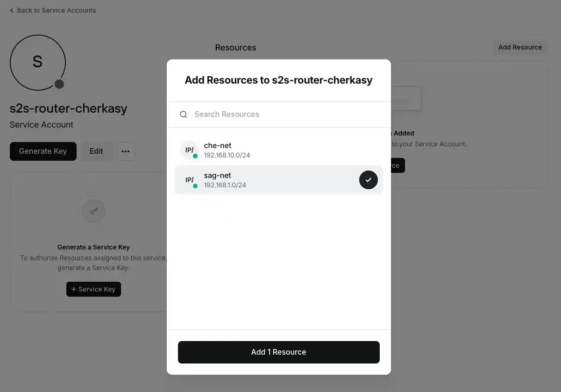The height and width of the screenshot is (392, 561).
Task: Click the Edit menu option for the service account
Action: pyautogui.click(x=96, y=151)
